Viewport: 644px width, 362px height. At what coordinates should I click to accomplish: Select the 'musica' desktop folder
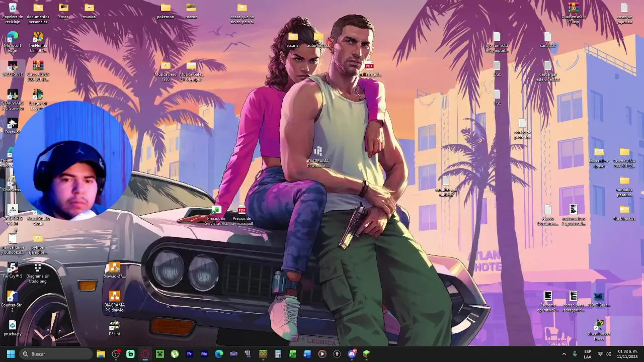pos(89,11)
